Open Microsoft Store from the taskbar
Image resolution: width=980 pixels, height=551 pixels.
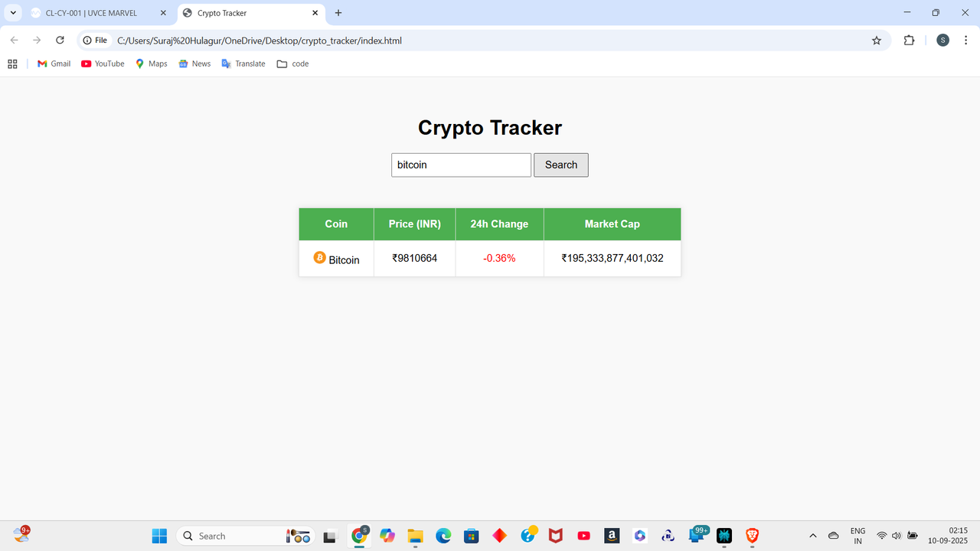tap(472, 536)
